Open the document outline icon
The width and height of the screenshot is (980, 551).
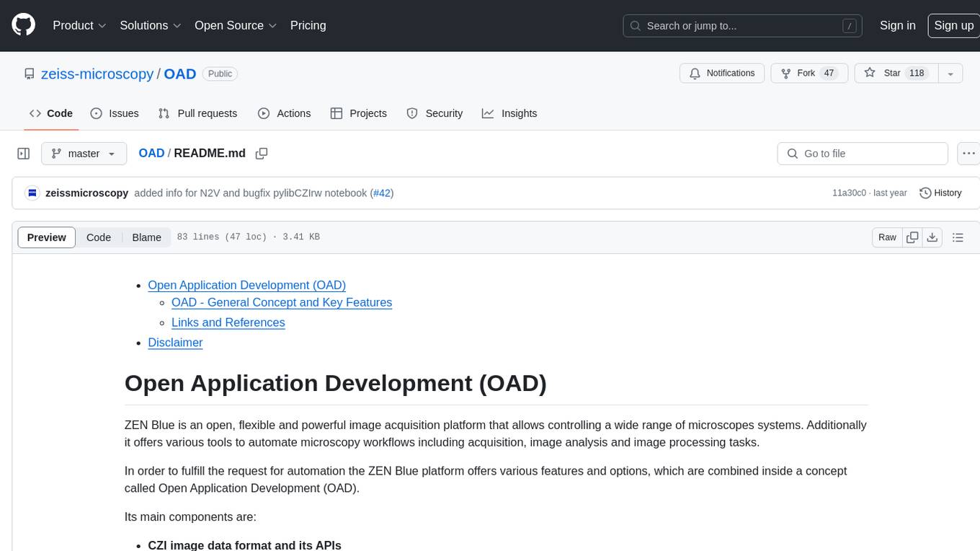[958, 237]
